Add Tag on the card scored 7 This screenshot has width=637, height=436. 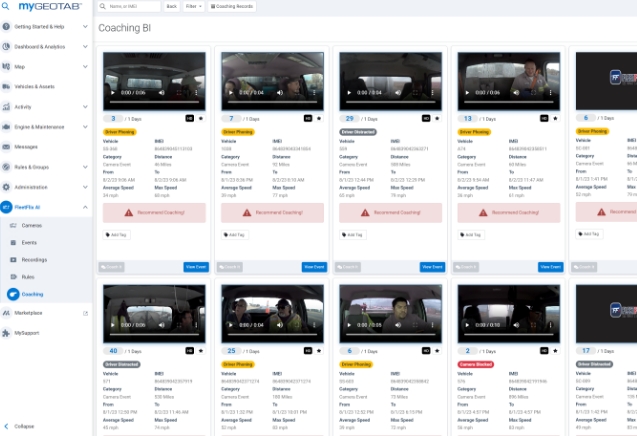235,235
